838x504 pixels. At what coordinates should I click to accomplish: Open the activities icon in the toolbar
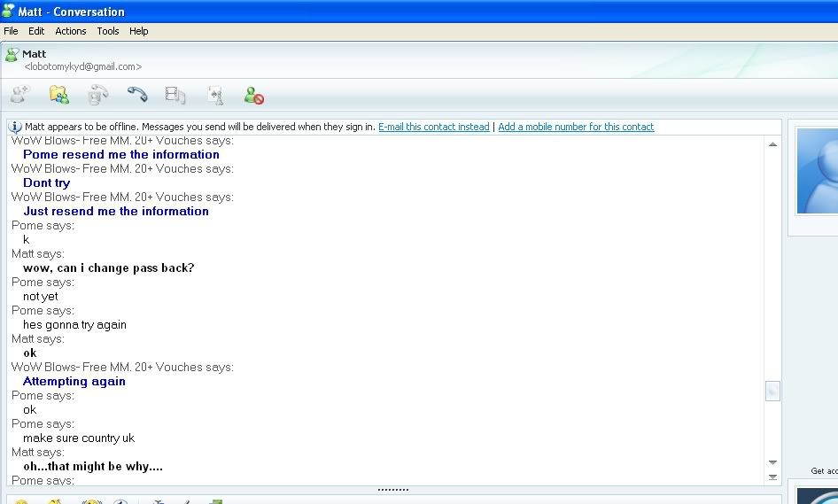click(x=175, y=95)
